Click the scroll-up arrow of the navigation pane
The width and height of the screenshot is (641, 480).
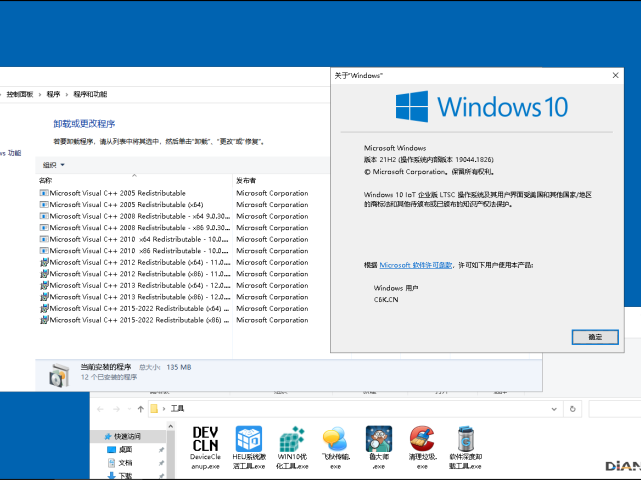tap(170, 426)
